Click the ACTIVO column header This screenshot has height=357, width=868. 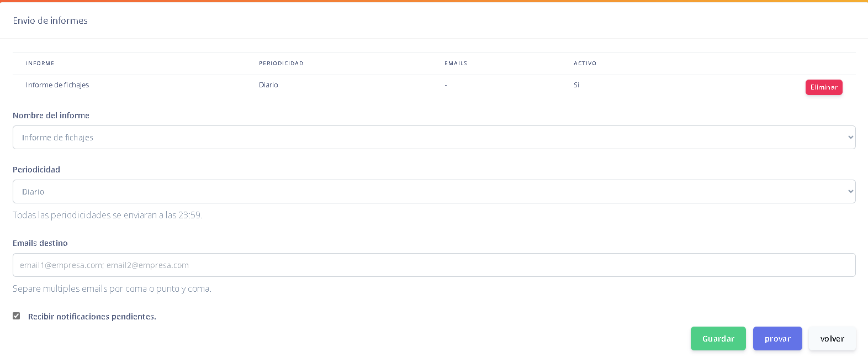585,64
